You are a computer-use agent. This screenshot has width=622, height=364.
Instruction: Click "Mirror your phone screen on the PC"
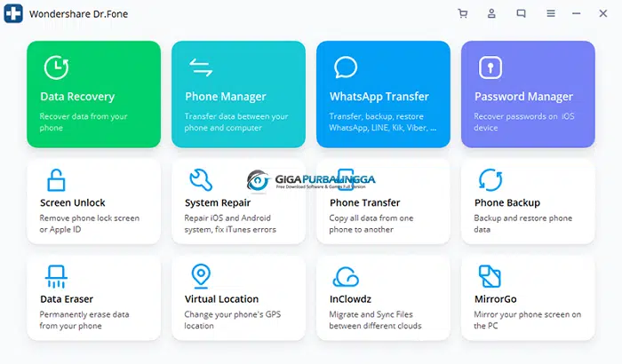[527, 320]
